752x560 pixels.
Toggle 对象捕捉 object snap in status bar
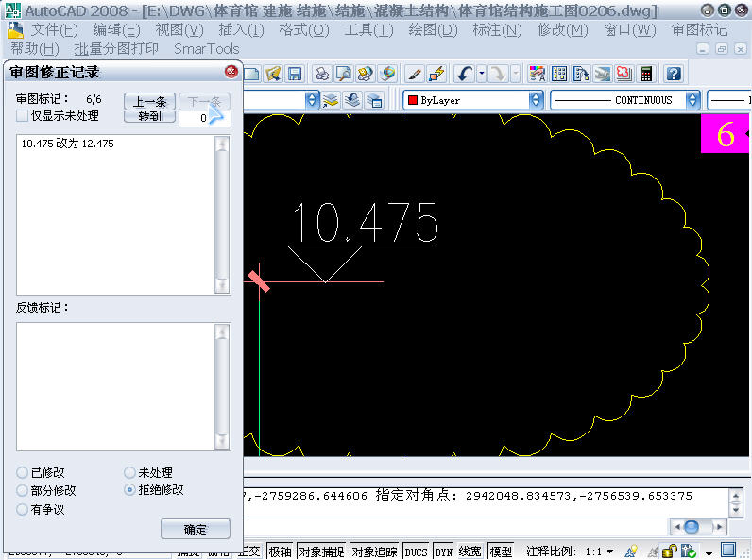tap(322, 552)
